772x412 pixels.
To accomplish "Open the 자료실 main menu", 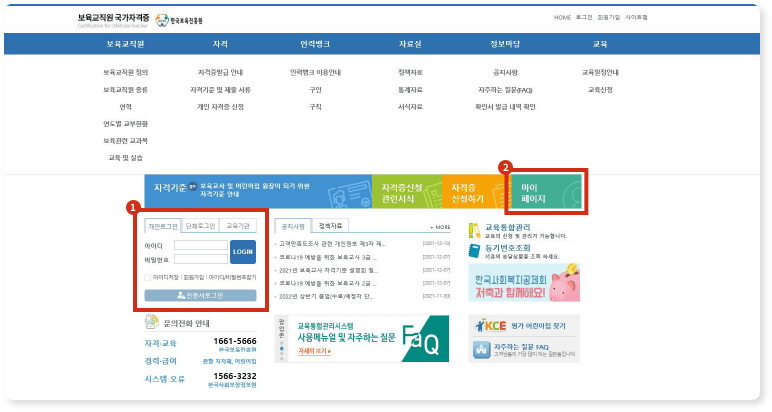I will pos(410,44).
